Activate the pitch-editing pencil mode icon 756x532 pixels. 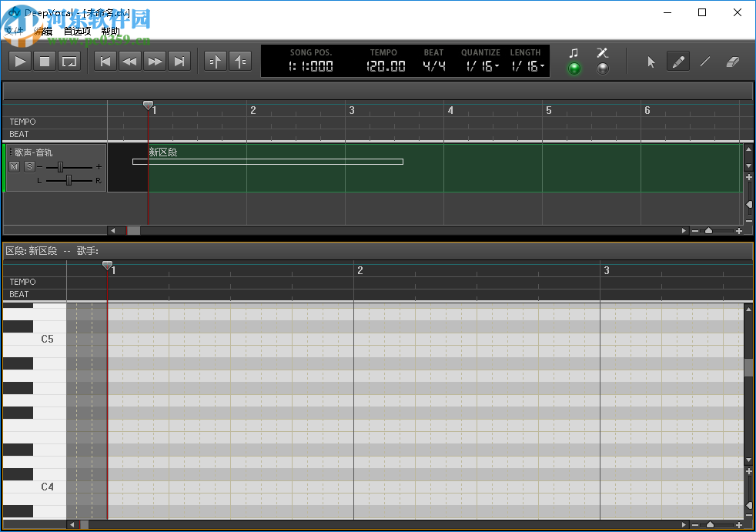coord(602,52)
